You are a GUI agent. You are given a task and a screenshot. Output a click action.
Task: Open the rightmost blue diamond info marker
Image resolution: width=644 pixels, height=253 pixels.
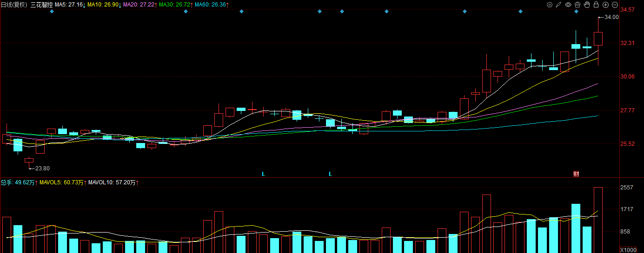click(x=576, y=12)
